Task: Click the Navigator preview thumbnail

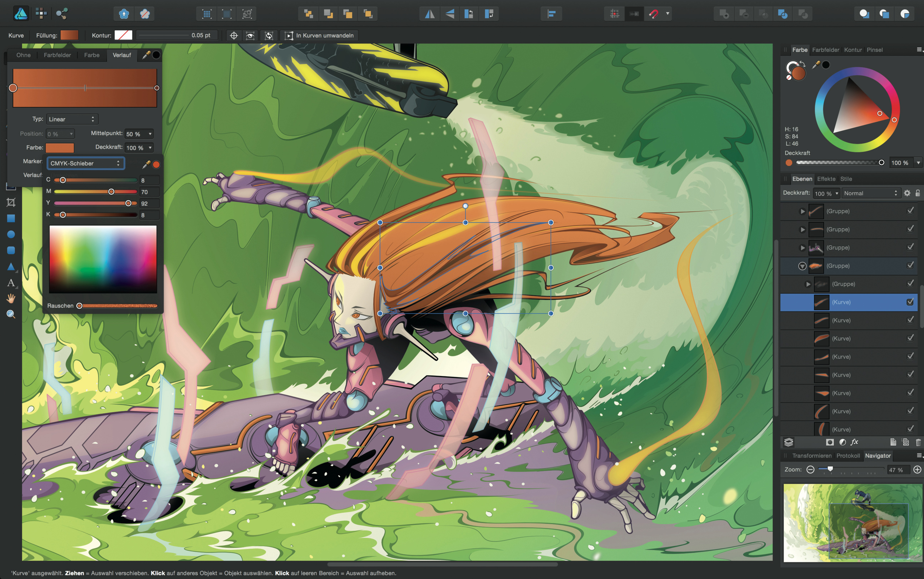Action: 853,523
